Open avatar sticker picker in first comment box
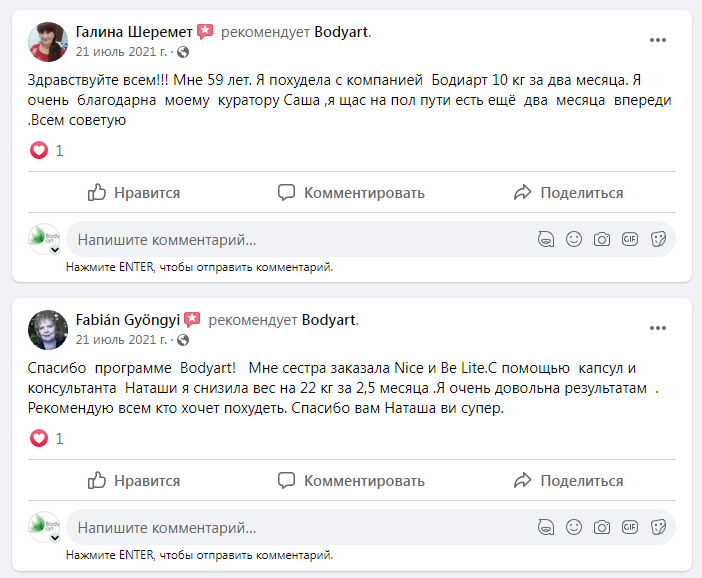This screenshot has width=702, height=578. (546, 239)
